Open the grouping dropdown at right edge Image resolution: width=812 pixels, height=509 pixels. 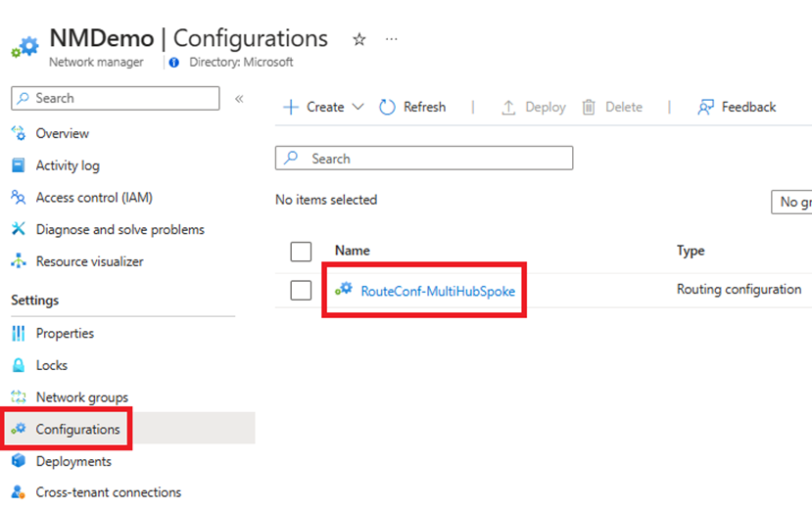click(791, 202)
